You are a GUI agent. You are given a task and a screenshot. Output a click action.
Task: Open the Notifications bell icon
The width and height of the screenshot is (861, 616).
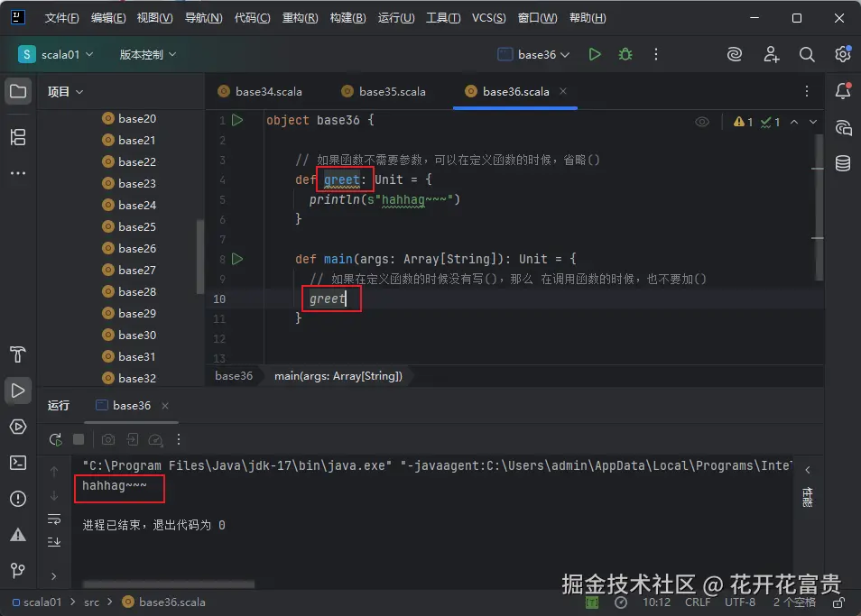tap(843, 91)
